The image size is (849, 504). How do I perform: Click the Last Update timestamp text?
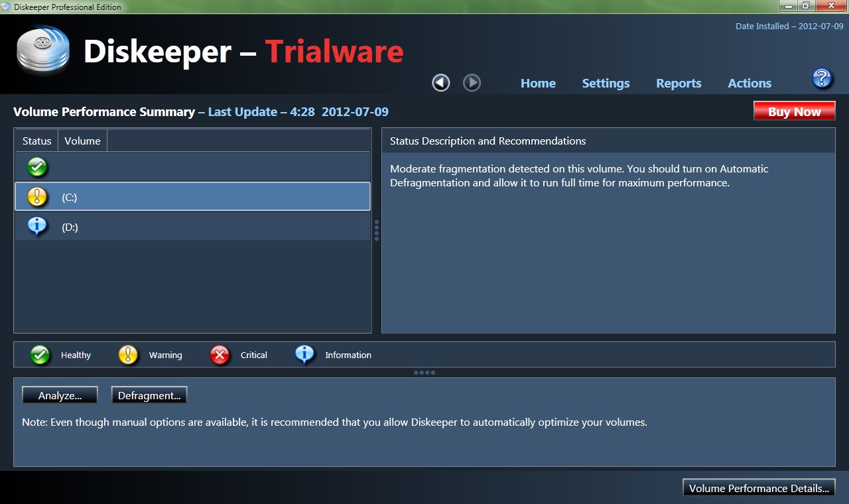[x=293, y=112]
